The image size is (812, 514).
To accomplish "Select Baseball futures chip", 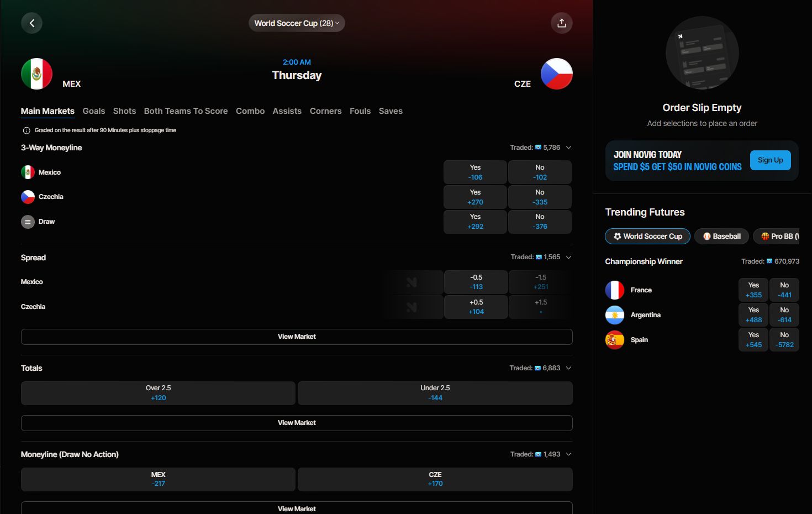I will 721,236.
